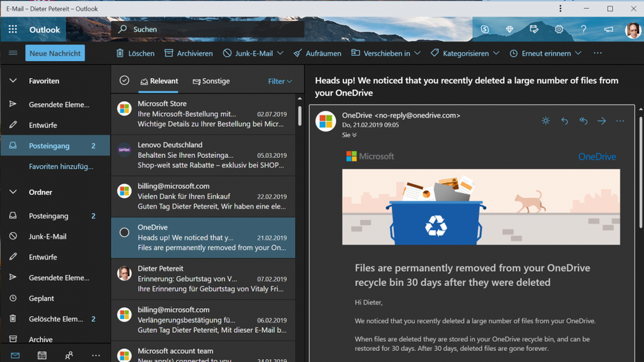Image resolution: width=644 pixels, height=362 pixels.
Task: Select the OneDrive message checkbox circle
Action: [x=125, y=233]
